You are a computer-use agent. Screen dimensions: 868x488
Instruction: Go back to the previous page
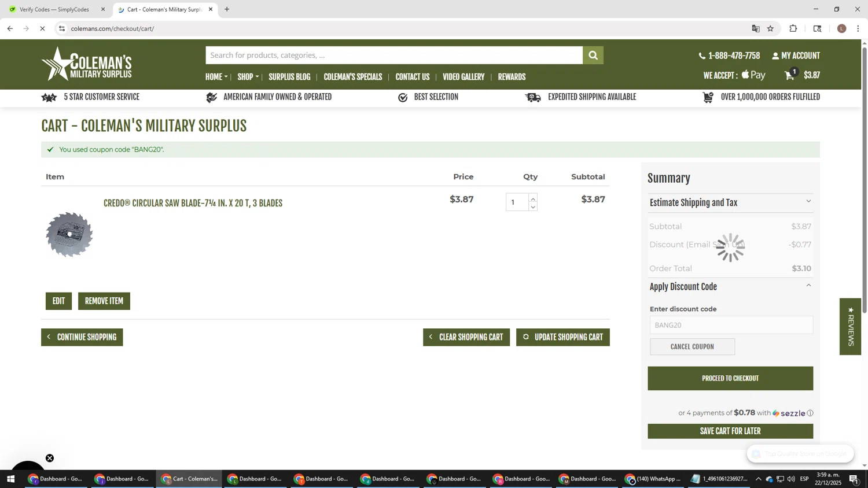pos(10,28)
